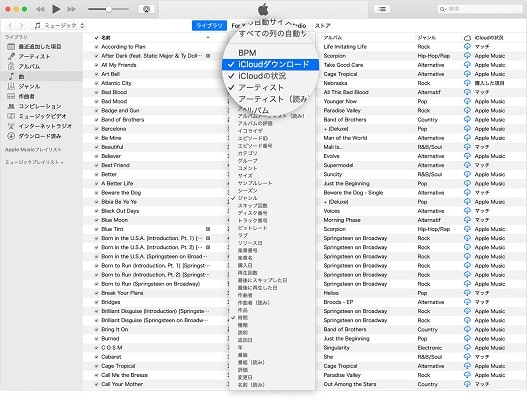
Task: Open the ミュージック media picker dropdown
Action: [59, 26]
